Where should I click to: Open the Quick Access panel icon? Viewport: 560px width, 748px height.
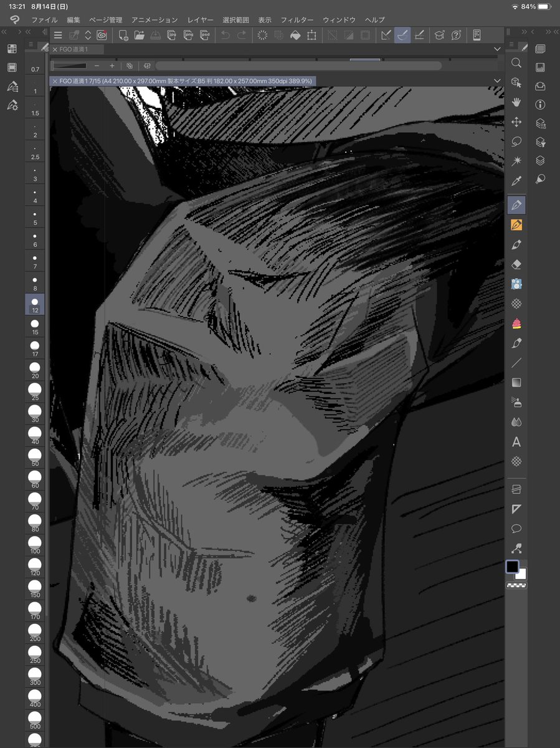(x=12, y=48)
